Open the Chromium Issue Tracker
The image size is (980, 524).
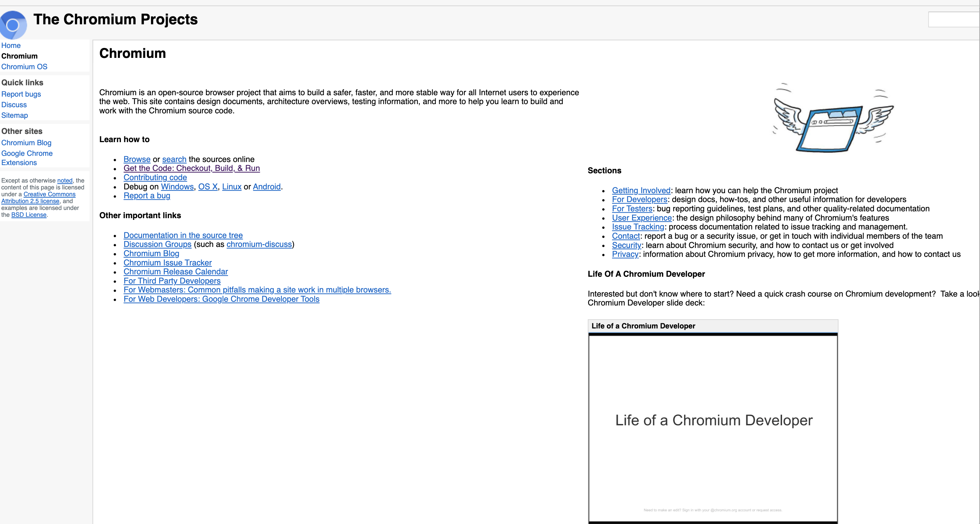167,263
